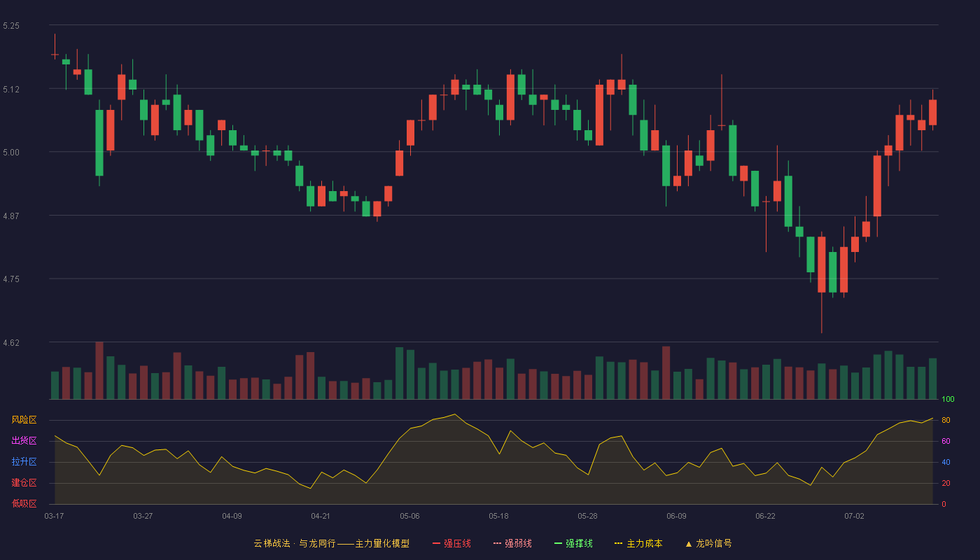Viewport: 980px width, 560px height.
Task: Click the yellow dashed icon beside 主力成本
Action: click(x=619, y=543)
